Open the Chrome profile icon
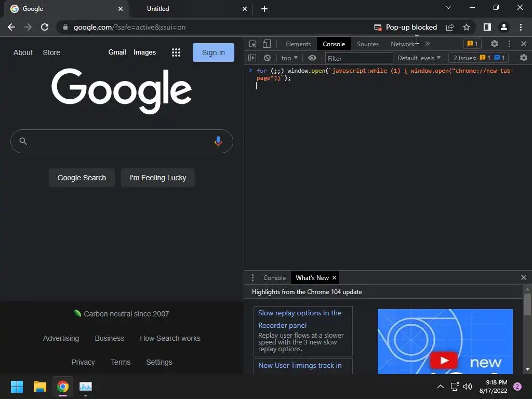 [x=504, y=27]
